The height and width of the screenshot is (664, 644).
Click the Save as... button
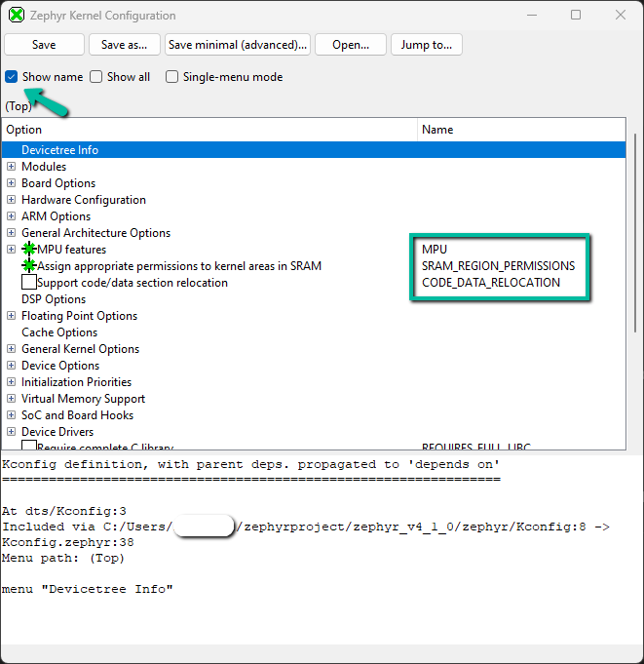point(125,45)
